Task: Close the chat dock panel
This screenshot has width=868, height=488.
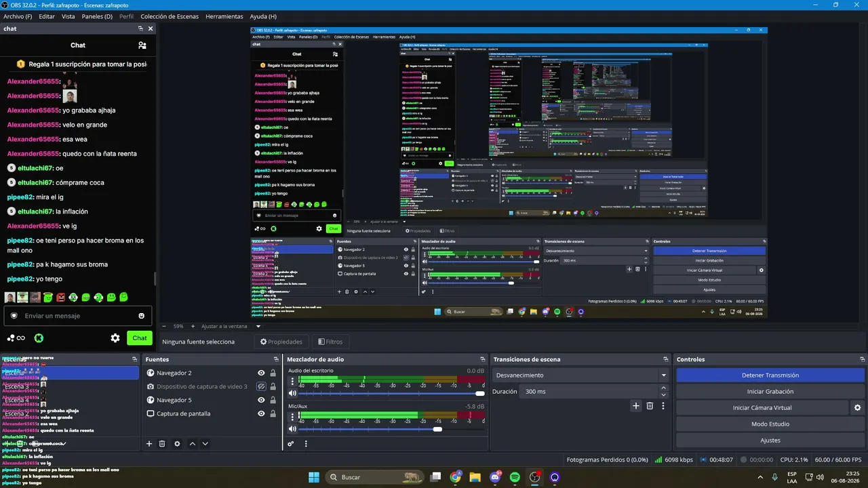Action: coord(151,28)
